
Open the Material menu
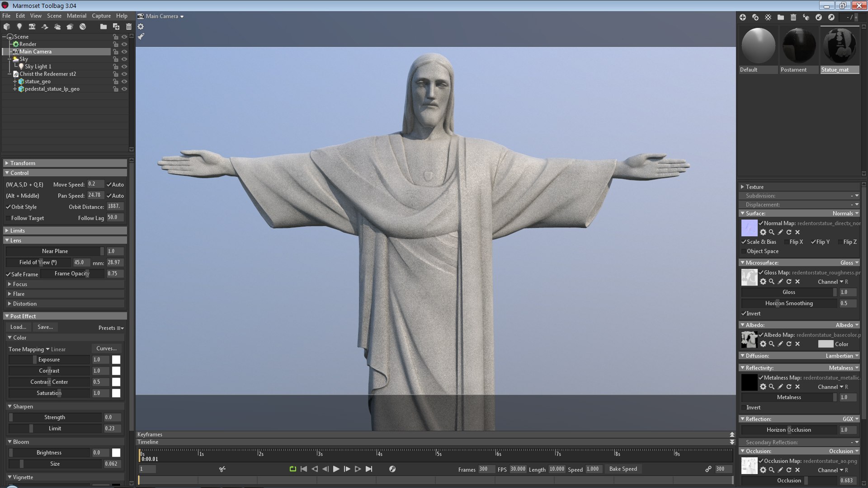pos(76,16)
